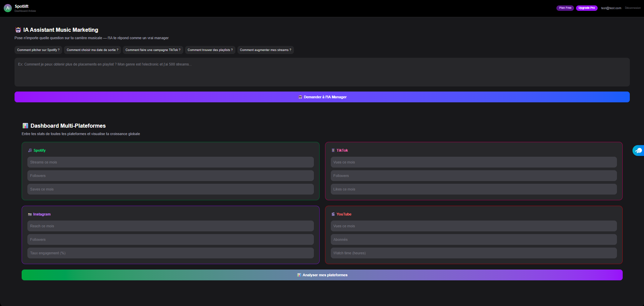Click the robot icon beside IA Assistant heading
Viewport: 644px width, 306px height.
[x=18, y=30]
